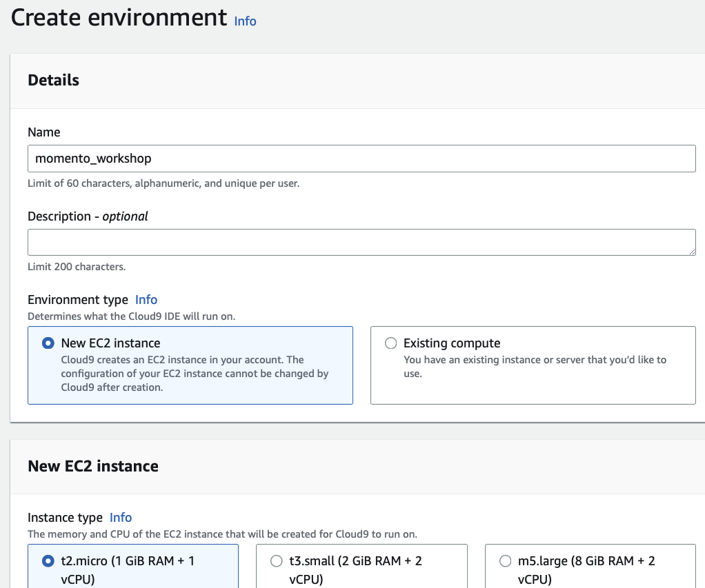Viewport: 705px width, 588px height.
Task: Click 'Determines what the Cloud9 IDE will run on.'
Action: (x=131, y=316)
